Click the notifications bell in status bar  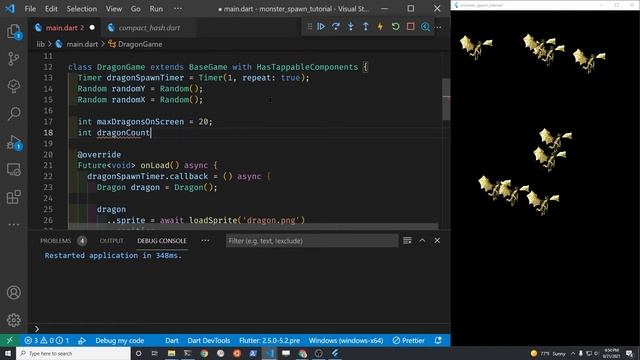(438, 340)
